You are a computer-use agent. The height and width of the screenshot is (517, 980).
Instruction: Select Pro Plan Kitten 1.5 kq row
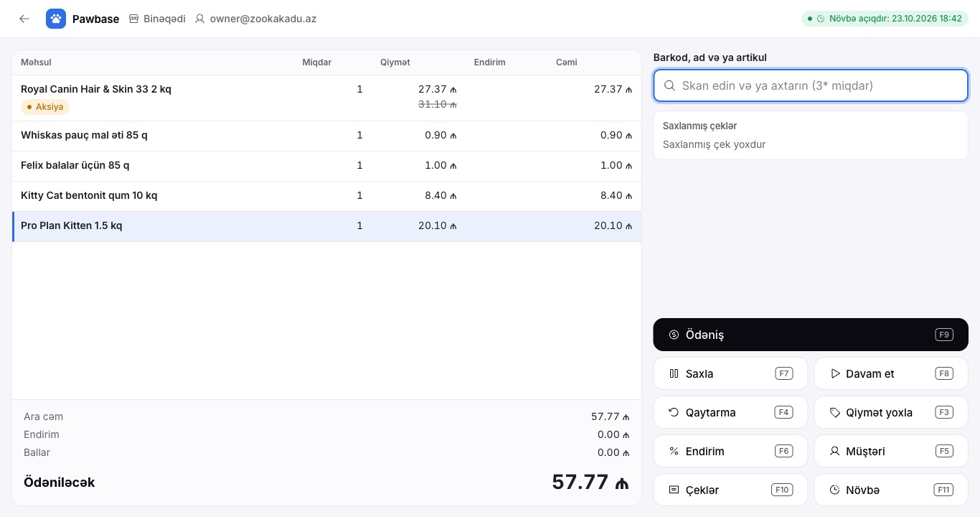(326, 226)
